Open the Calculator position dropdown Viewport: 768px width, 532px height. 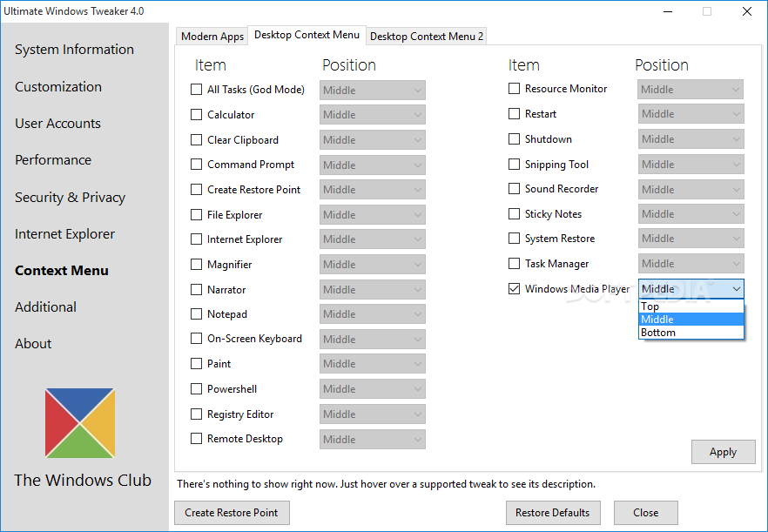(373, 115)
